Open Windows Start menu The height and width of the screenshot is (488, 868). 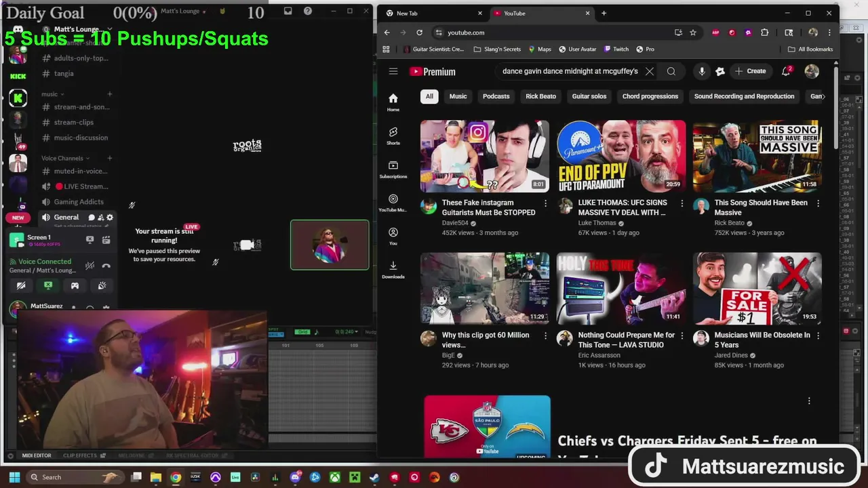click(x=14, y=477)
